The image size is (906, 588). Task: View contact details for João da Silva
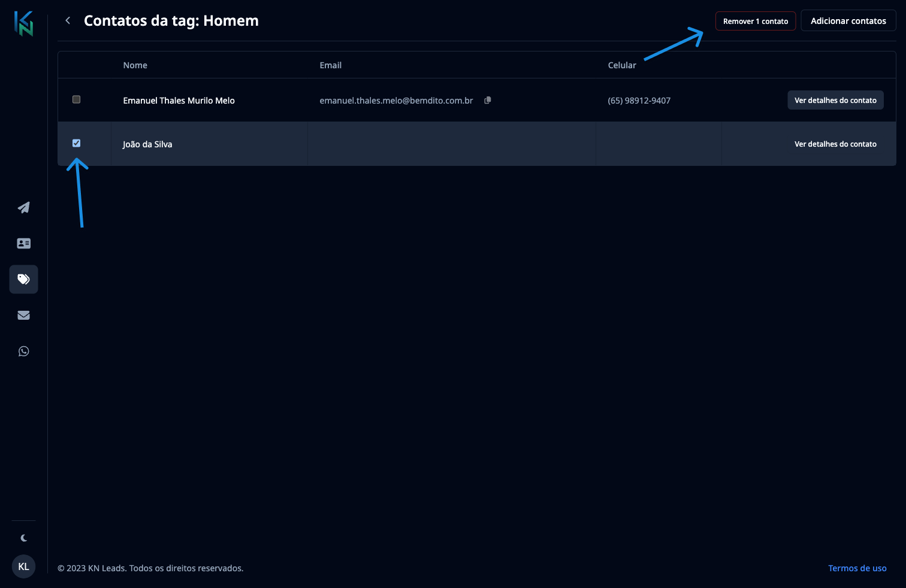[835, 144]
